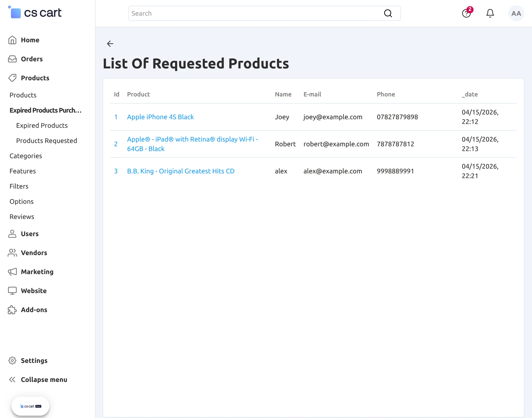Select phone number 7878787812
This screenshot has height=418, width=532.
point(395,144)
